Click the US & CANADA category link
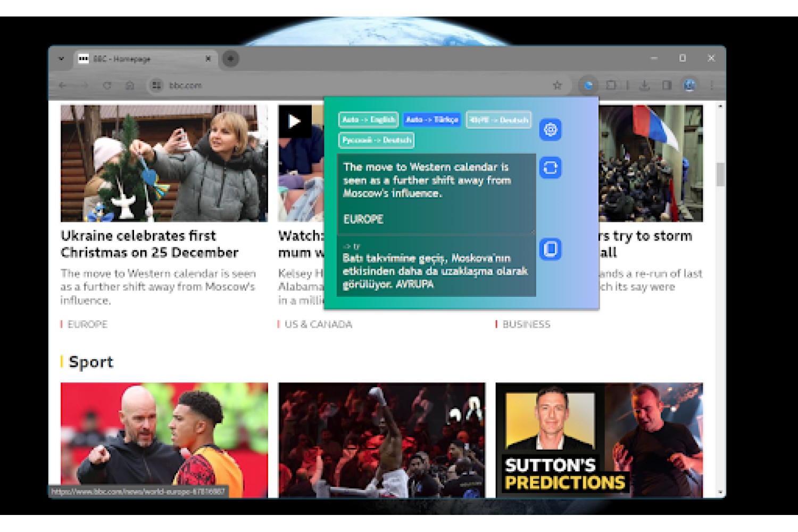 point(318,324)
